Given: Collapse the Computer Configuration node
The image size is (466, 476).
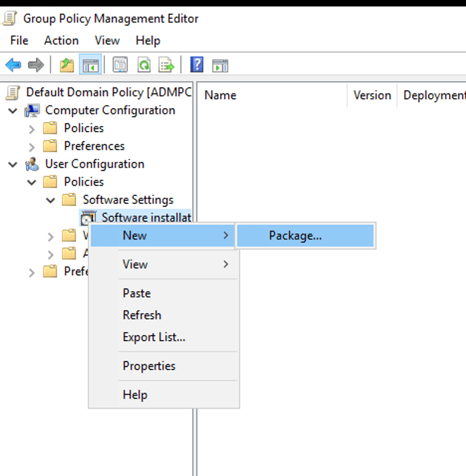Looking at the screenshot, I should 12,110.
